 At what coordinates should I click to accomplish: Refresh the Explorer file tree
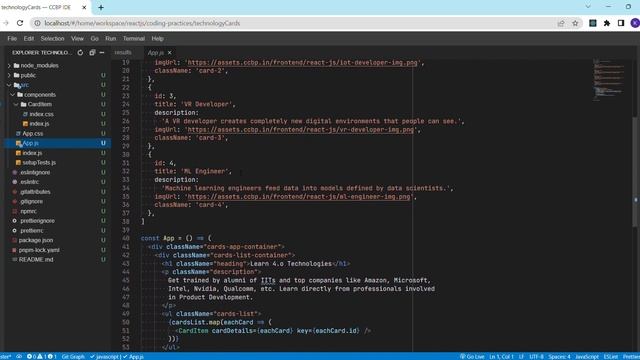pos(80,53)
